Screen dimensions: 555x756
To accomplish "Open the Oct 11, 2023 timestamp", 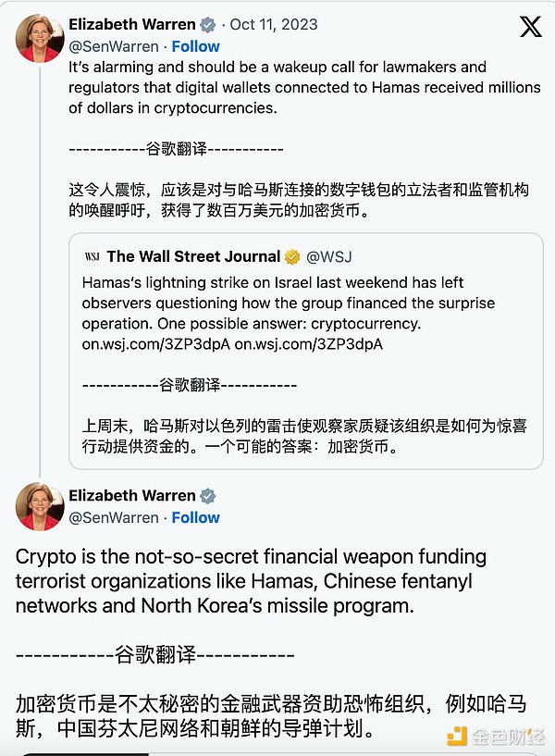I will [x=272, y=25].
